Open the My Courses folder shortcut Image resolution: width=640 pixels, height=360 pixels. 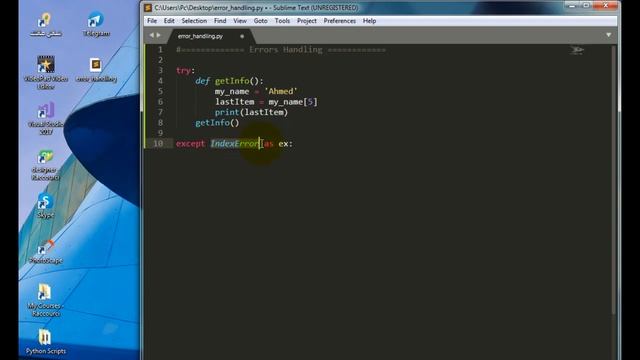[x=45, y=300]
